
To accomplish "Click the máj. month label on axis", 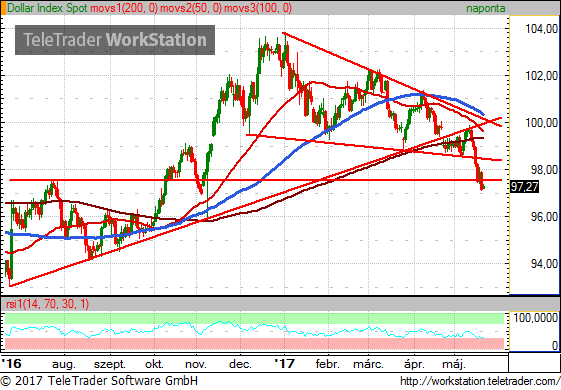I will click(454, 365).
